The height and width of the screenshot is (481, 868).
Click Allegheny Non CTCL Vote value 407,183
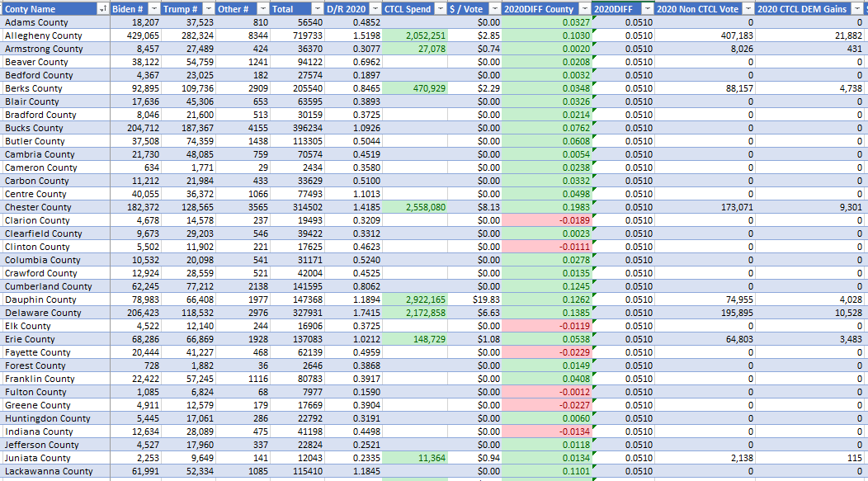[x=737, y=35]
